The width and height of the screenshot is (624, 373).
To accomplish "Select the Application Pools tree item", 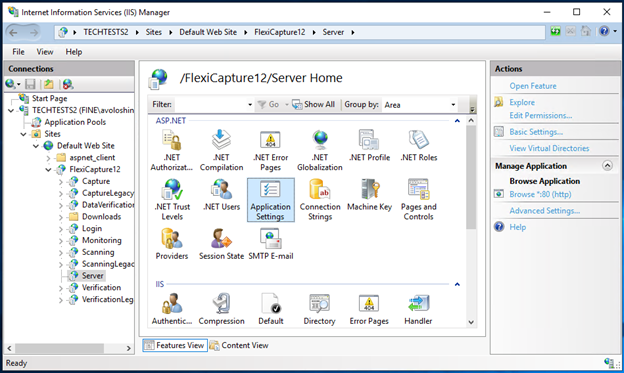I will tap(75, 122).
